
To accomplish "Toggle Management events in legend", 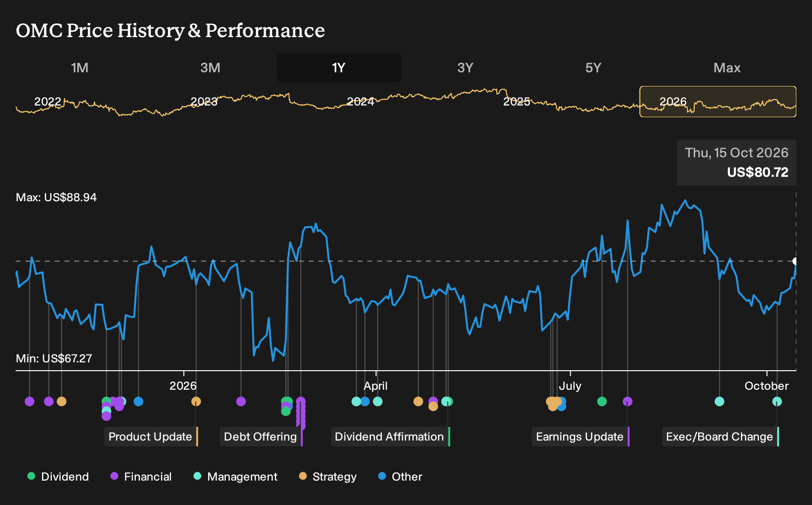I will tap(235, 477).
